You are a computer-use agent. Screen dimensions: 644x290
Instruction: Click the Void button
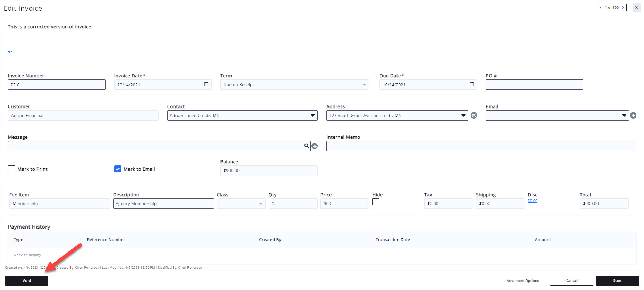tap(27, 281)
